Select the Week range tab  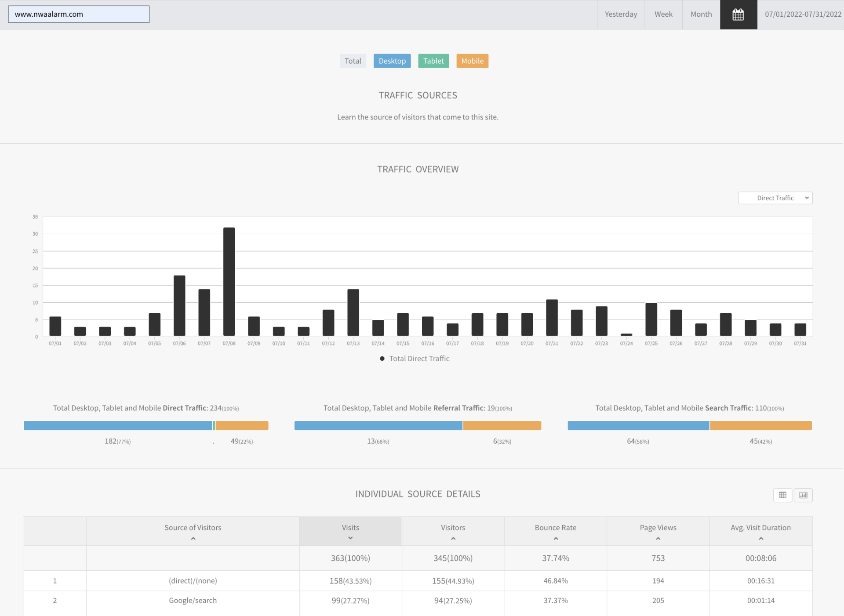coord(663,14)
